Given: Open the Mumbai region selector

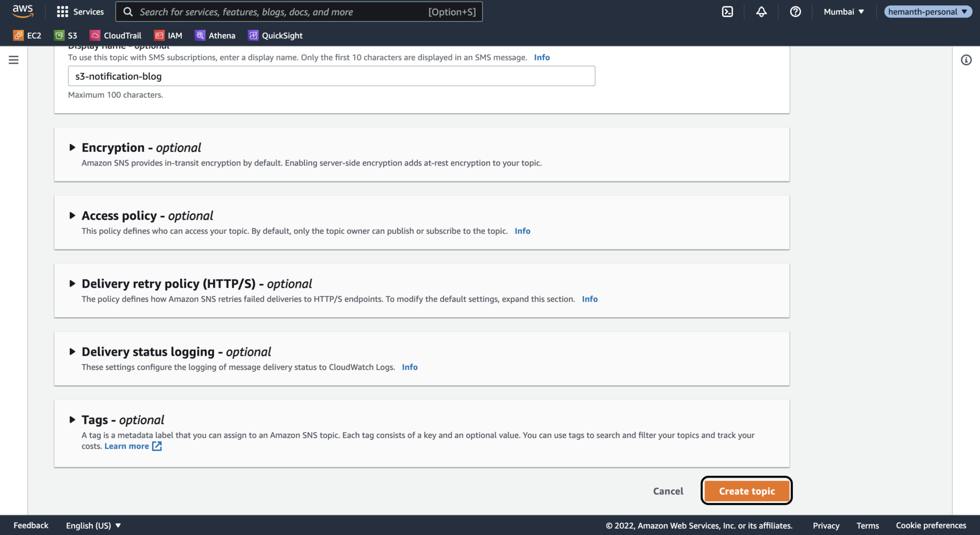Looking at the screenshot, I should [x=843, y=11].
